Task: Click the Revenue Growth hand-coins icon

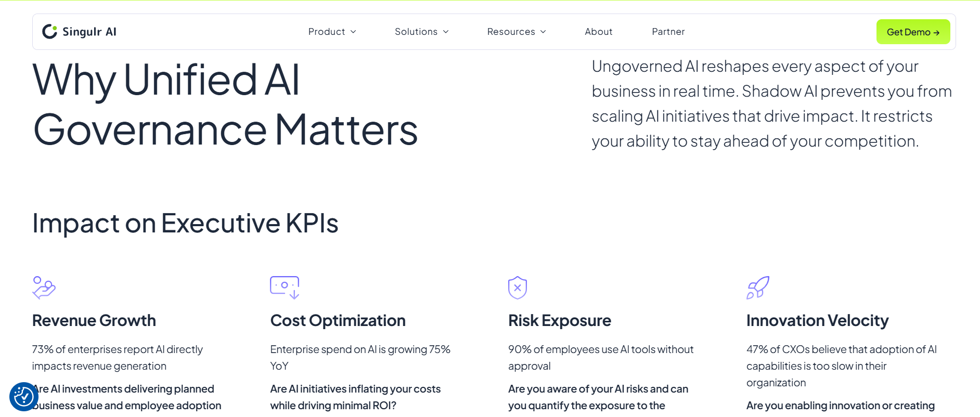Action: pos(44,288)
